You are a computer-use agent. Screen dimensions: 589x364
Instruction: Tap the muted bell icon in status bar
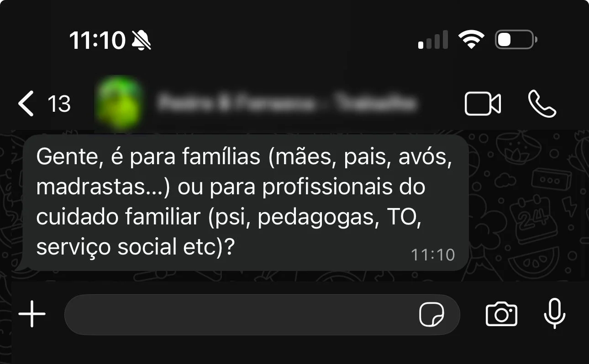tap(141, 41)
